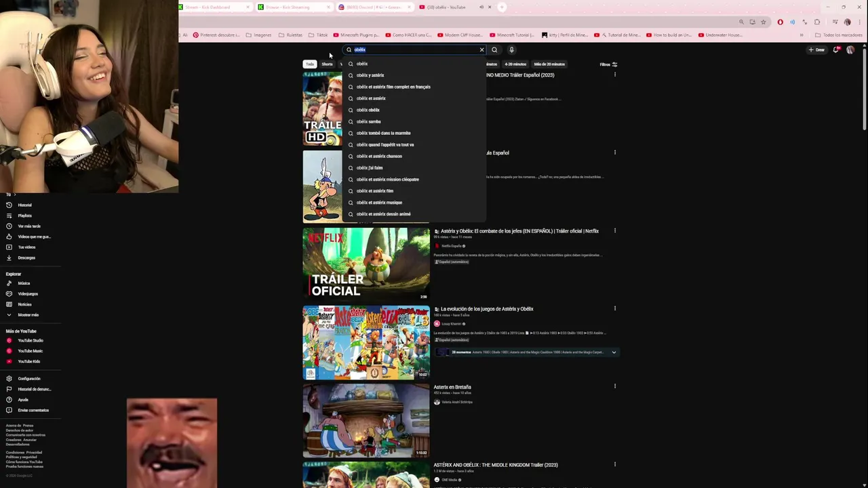The image size is (868, 488).
Task: Choose suggestion obélix samba
Action: click(x=414, y=121)
